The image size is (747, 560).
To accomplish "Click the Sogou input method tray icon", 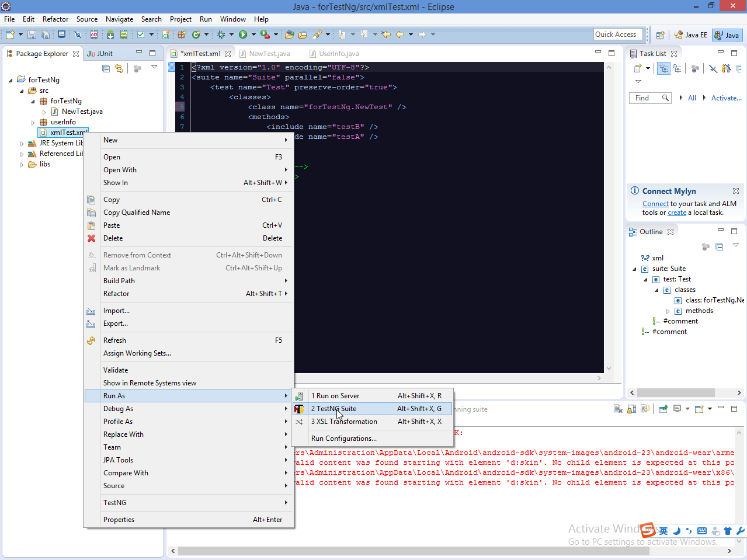I will (648, 530).
